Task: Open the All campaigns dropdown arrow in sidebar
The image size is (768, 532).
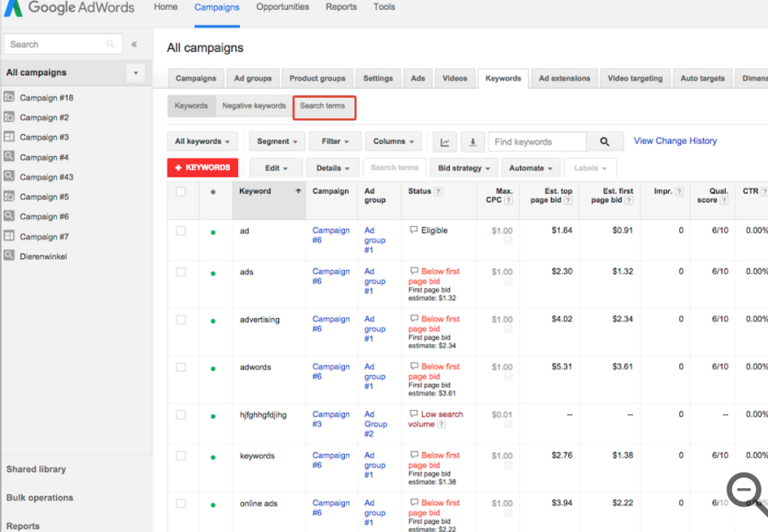Action: coord(136,72)
